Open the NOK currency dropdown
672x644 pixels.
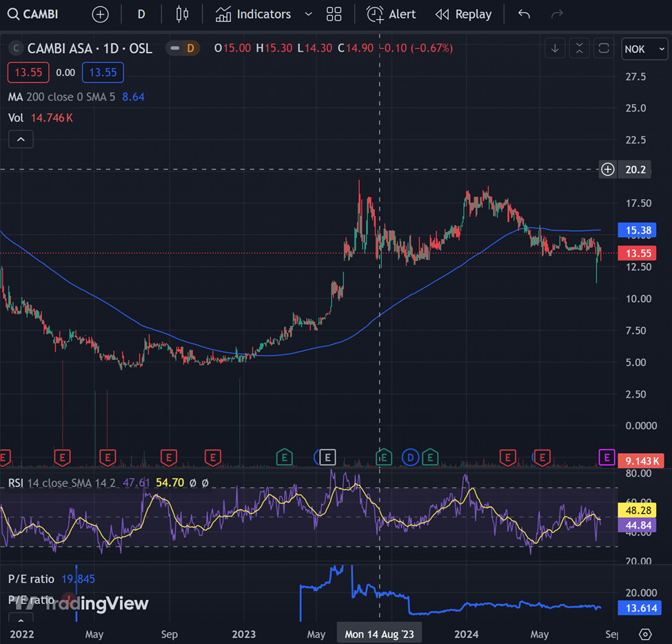click(x=644, y=49)
